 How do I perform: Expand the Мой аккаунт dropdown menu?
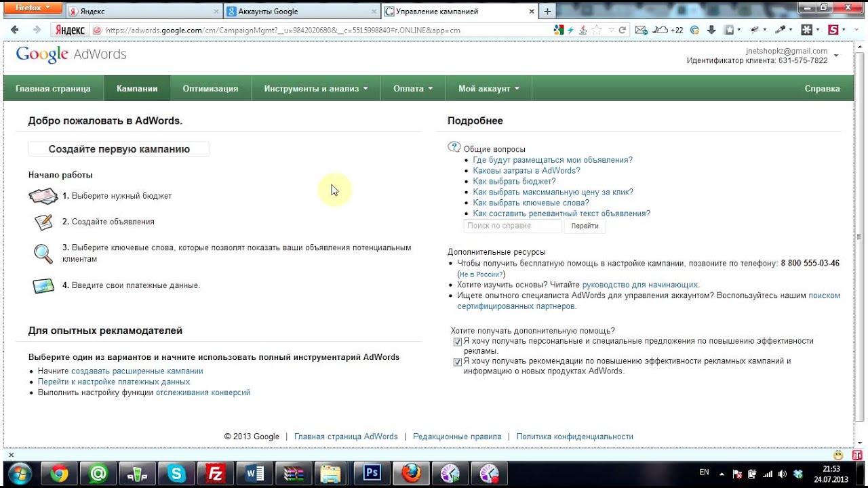click(x=488, y=89)
